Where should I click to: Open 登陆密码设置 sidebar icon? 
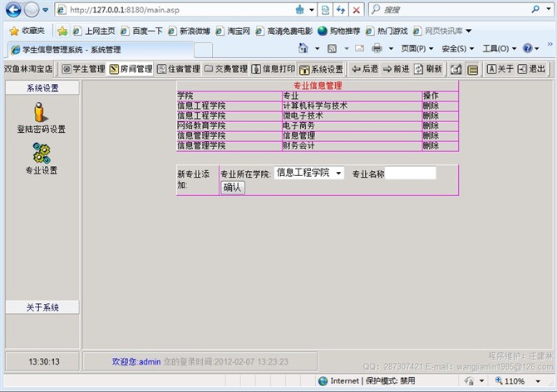pyautogui.click(x=42, y=118)
